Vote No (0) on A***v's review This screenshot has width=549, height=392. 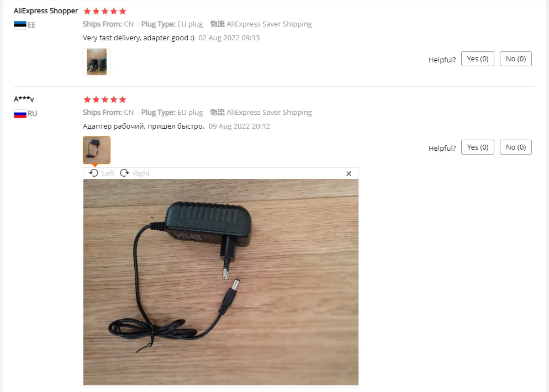tap(516, 147)
